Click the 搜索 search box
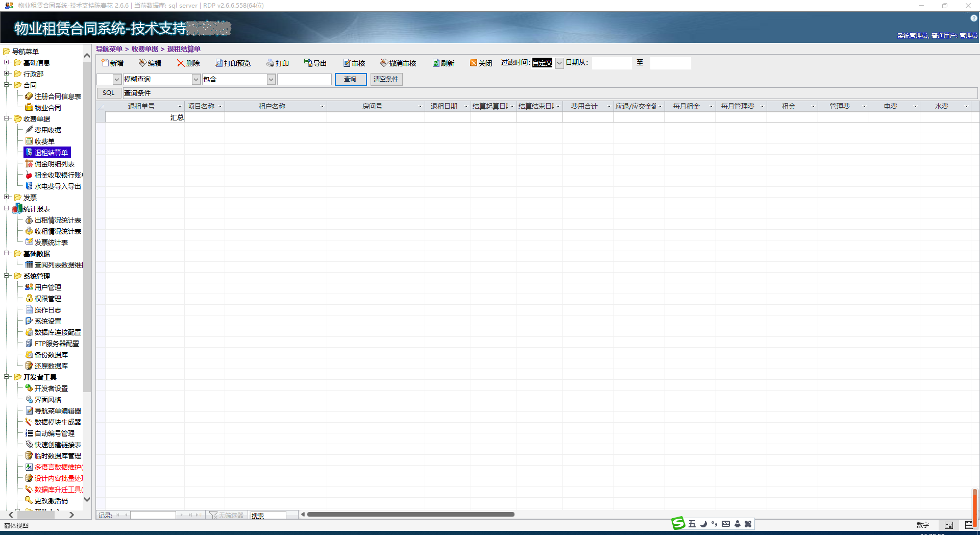This screenshot has width=980, height=535. pyautogui.click(x=267, y=515)
